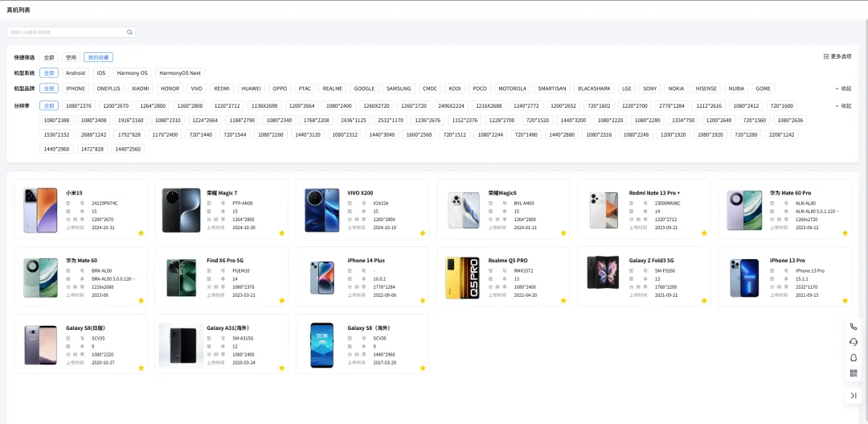Filter system type by Harmony OS
The image size is (868, 424).
pos(133,72)
